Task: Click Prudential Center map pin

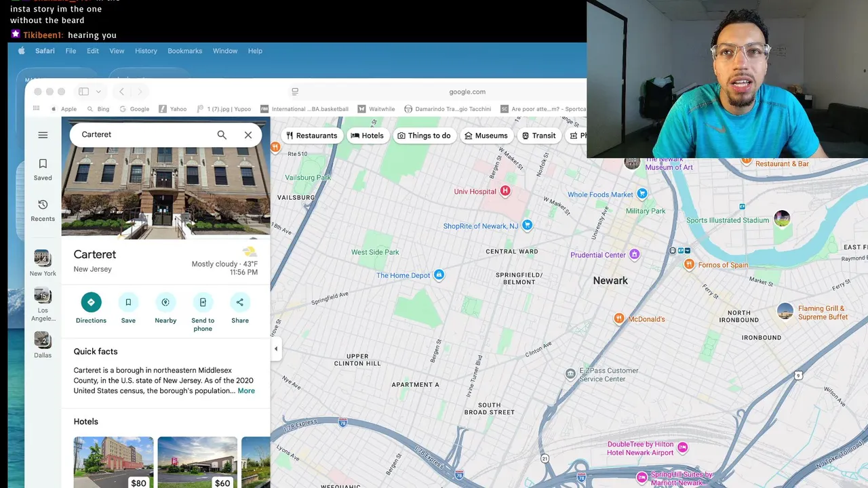Action: (x=634, y=255)
